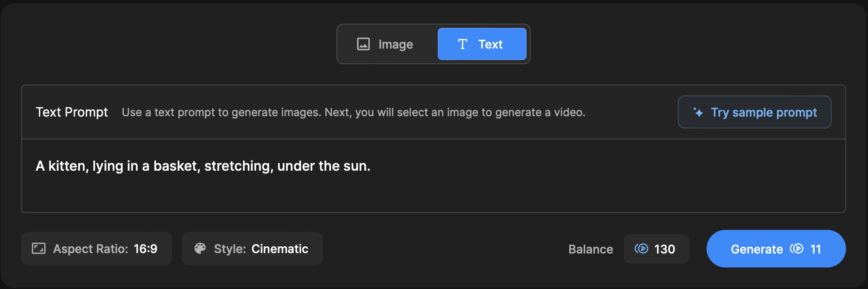Open the balance showing 130 credits
The width and height of the screenshot is (868, 289).
pos(656,249)
